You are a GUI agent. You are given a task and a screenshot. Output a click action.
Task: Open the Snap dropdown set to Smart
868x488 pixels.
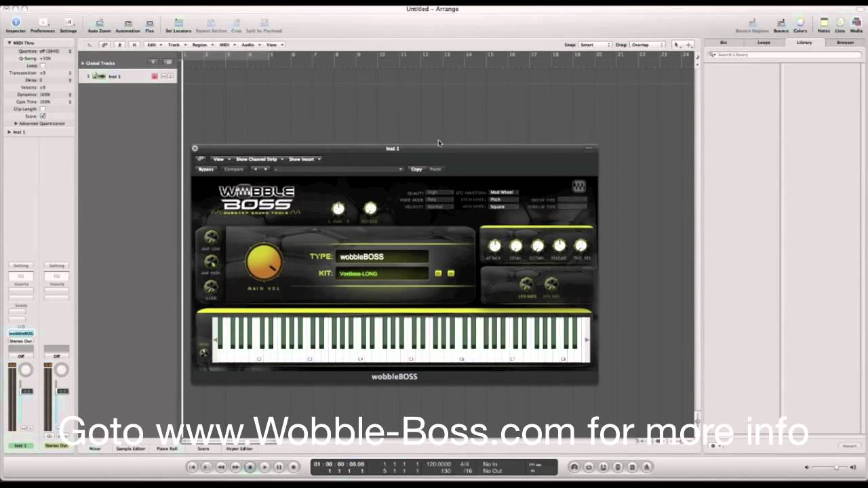pos(595,45)
